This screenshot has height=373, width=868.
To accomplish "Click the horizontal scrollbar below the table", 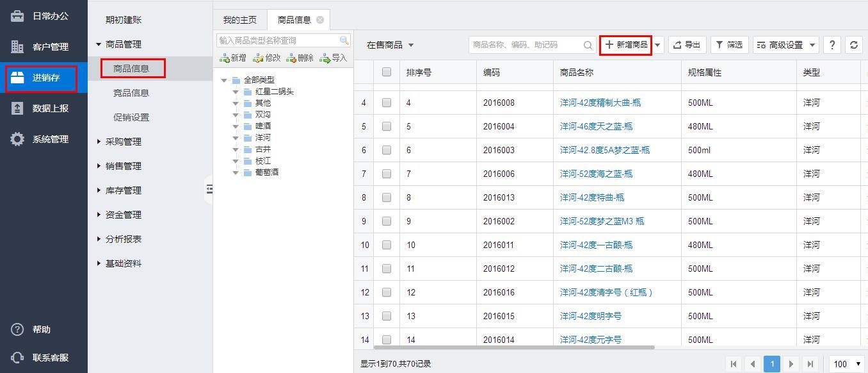I will (x=504, y=347).
